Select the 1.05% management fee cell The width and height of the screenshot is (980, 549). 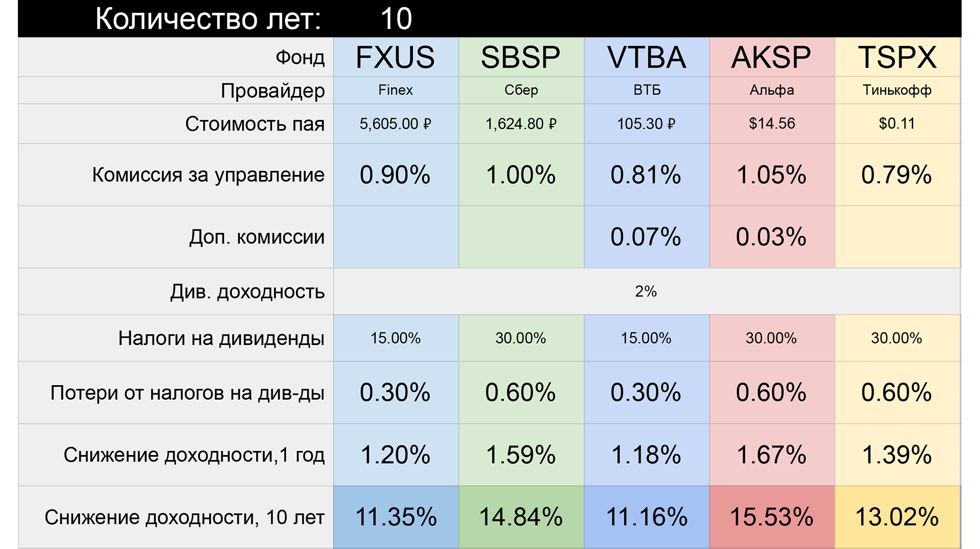pos(771,175)
